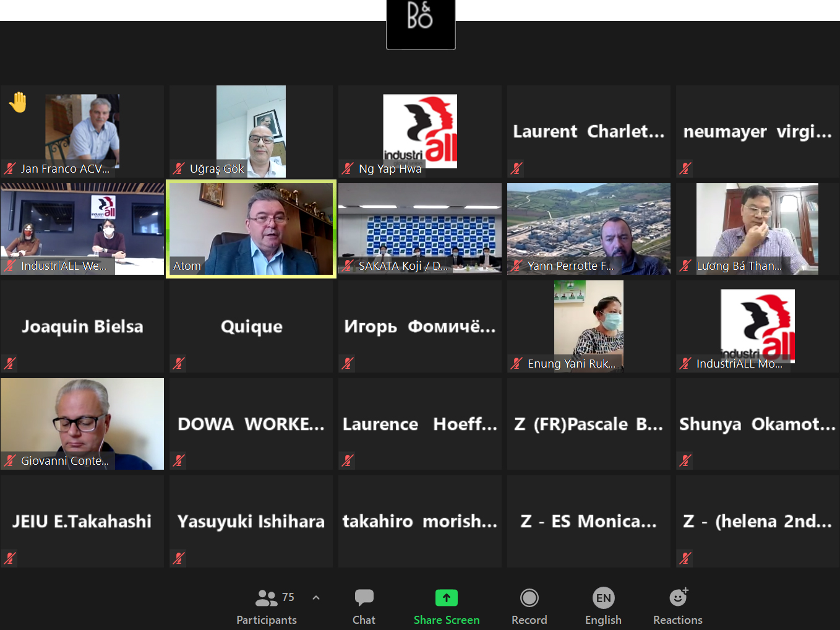This screenshot has width=840, height=630.
Task: Select Giovanni Conte's video tile
Action: click(82, 424)
